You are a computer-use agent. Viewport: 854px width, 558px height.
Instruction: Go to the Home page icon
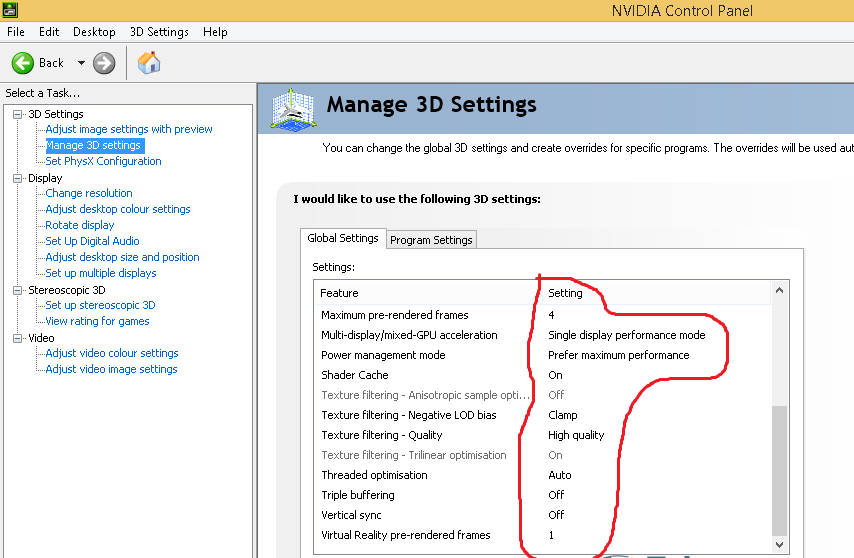point(149,63)
